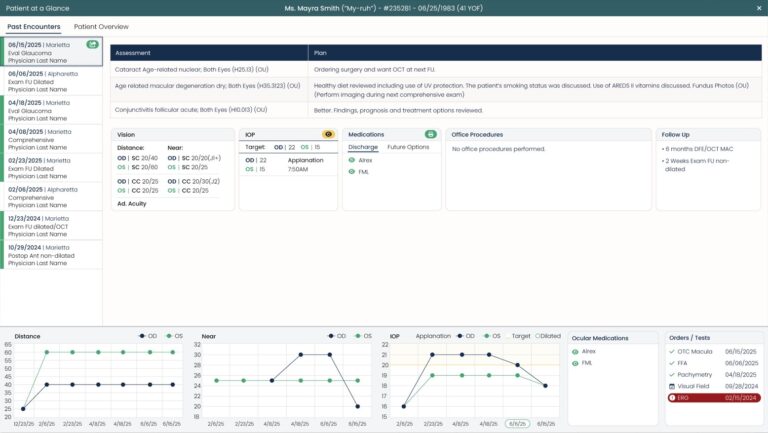Click the green icon on 06/15/2025 encounter
This screenshot has height=433, width=768.
click(x=92, y=44)
